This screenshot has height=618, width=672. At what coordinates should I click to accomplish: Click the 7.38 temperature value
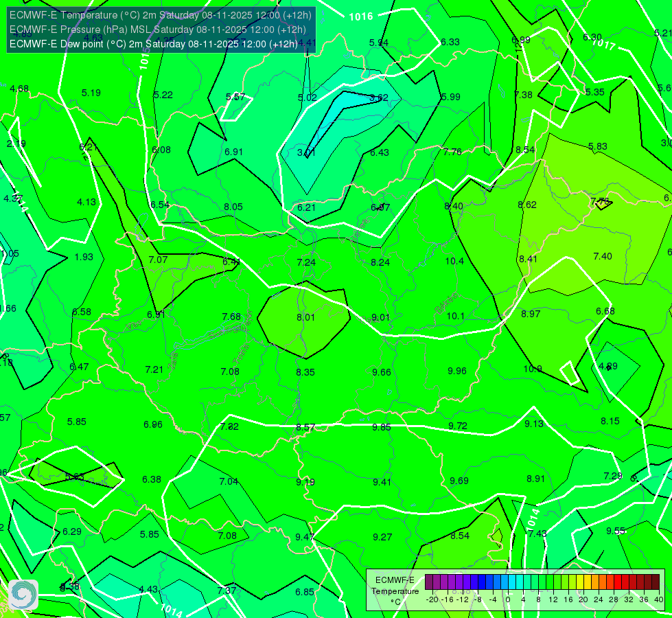click(x=523, y=95)
